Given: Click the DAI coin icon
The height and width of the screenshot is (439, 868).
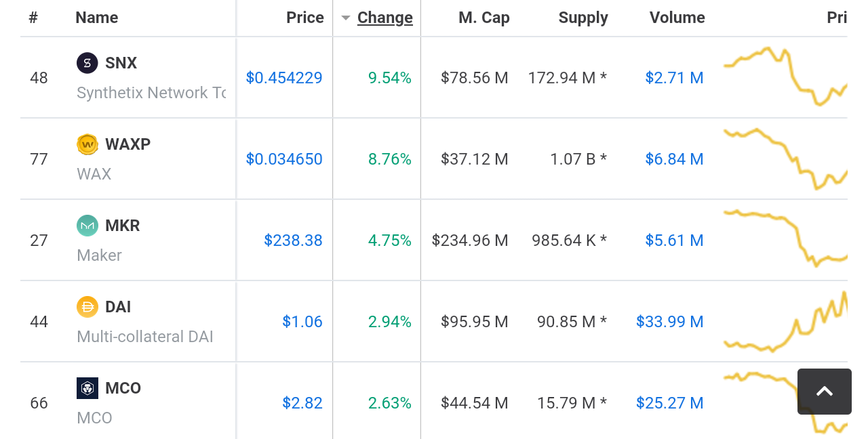Looking at the screenshot, I should point(87,307).
